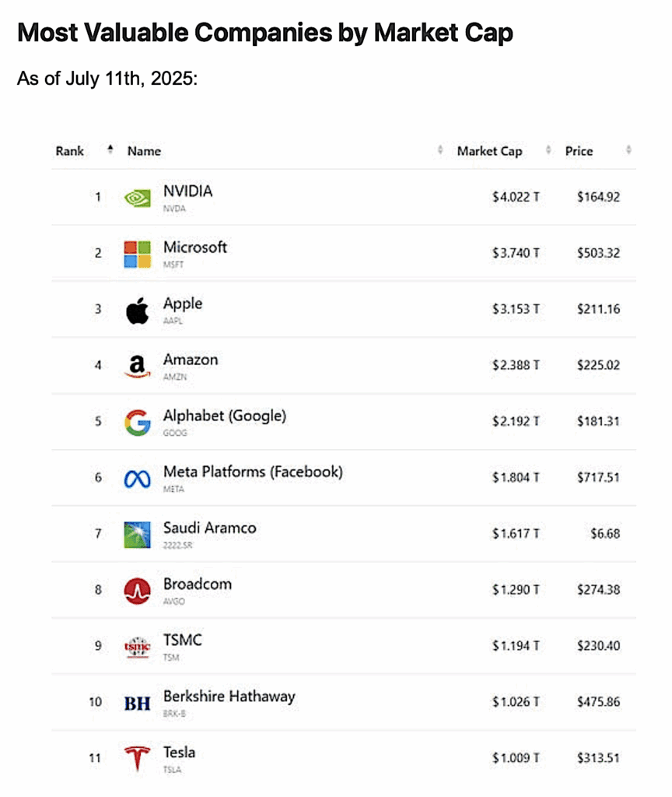Screen dimensions: 672x797
Task: Click the Market Cap column header
Action: pos(489,151)
